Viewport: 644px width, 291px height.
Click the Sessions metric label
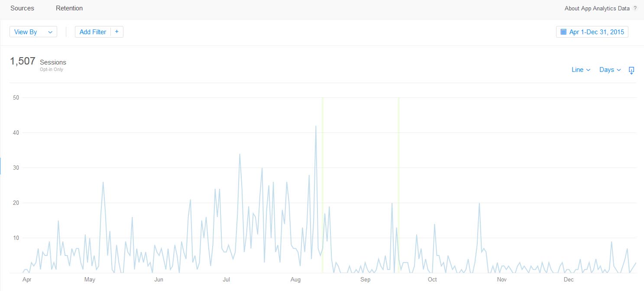53,62
